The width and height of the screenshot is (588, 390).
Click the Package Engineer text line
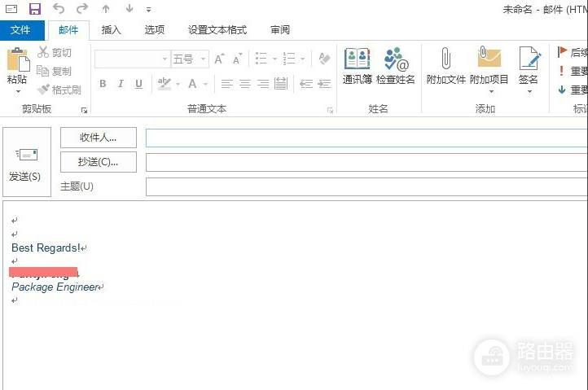coord(55,287)
